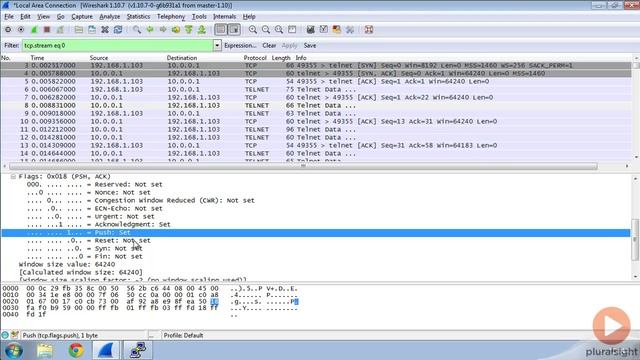Open the Telephony menu
The height and width of the screenshot is (360, 640).
click(x=171, y=17)
